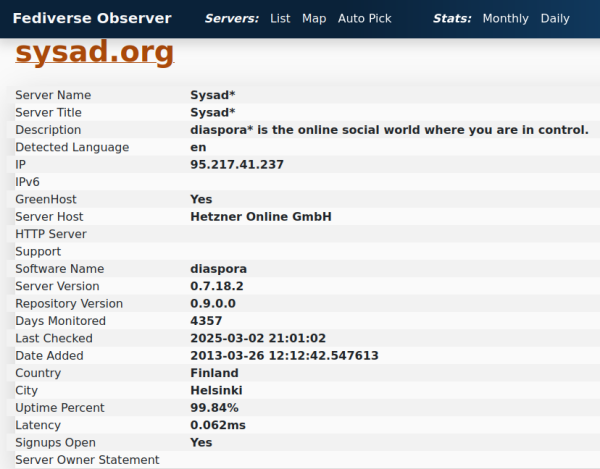Click the Hetzner Online GmbH host value
The width and height of the screenshot is (600, 469).
point(261,217)
